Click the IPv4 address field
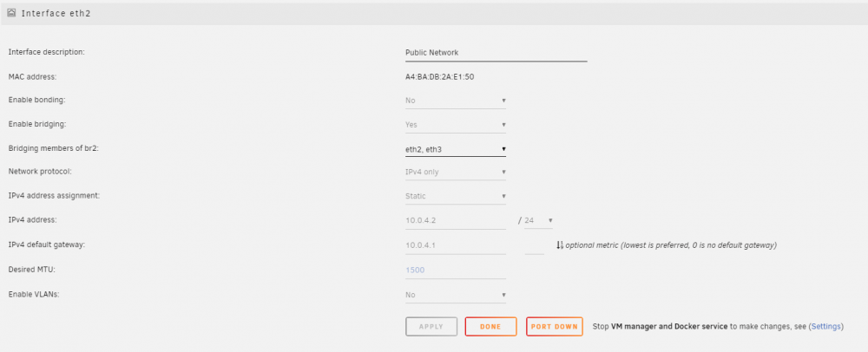The height and width of the screenshot is (352, 868). 456,220
